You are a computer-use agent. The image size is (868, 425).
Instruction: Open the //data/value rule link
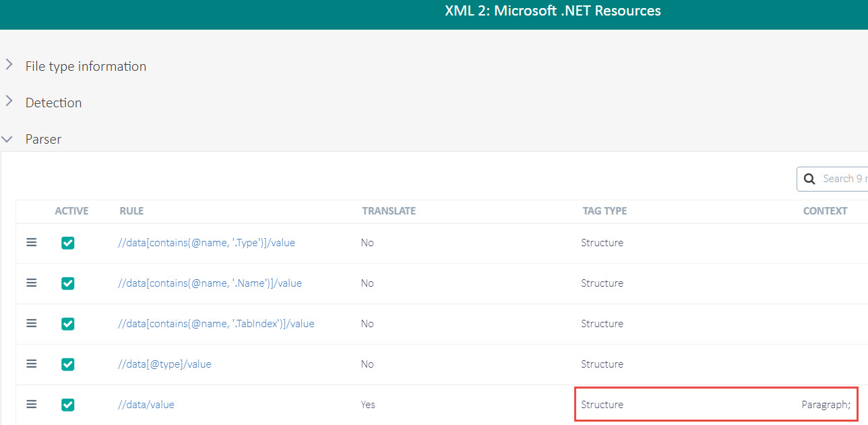pos(146,405)
